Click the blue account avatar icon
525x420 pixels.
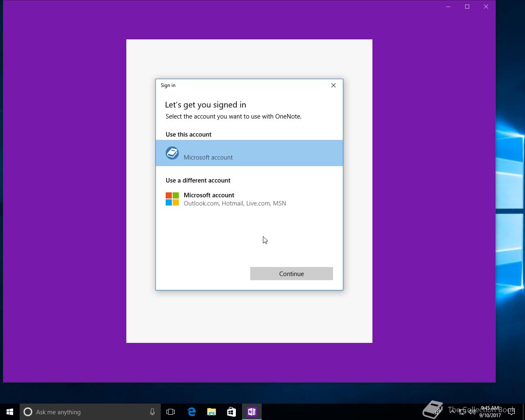172,153
